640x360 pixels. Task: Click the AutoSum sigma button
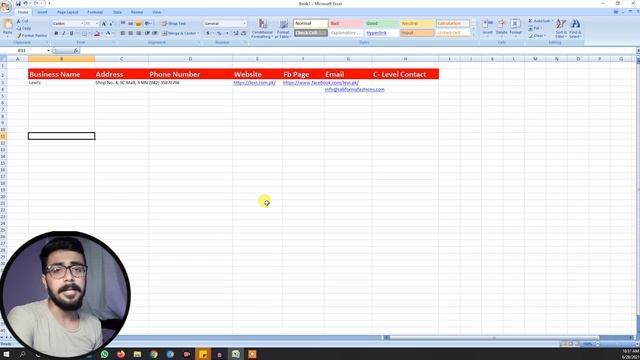tap(539, 21)
